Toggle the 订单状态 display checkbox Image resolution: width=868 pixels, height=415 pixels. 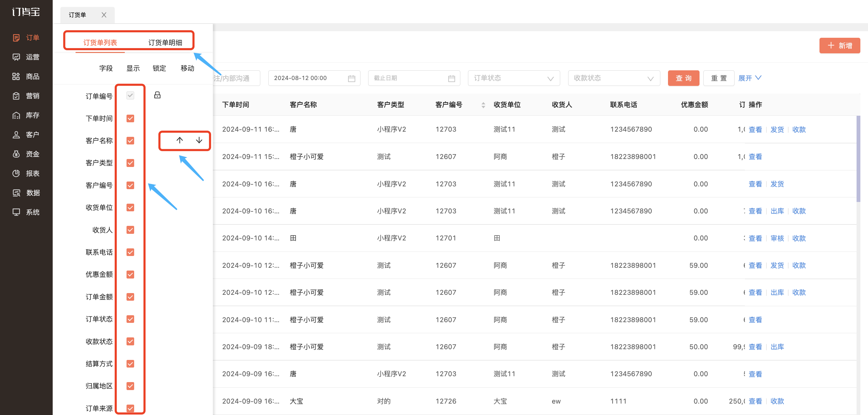(x=130, y=319)
